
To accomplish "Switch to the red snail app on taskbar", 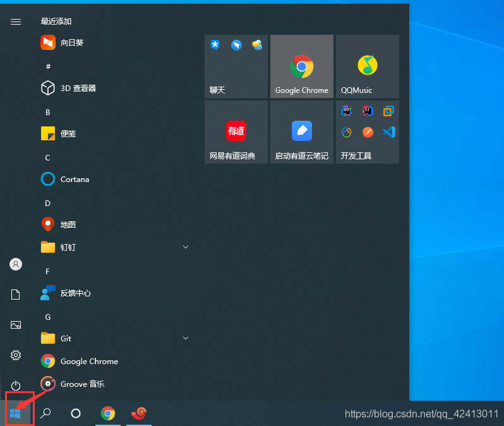I will coord(139,413).
